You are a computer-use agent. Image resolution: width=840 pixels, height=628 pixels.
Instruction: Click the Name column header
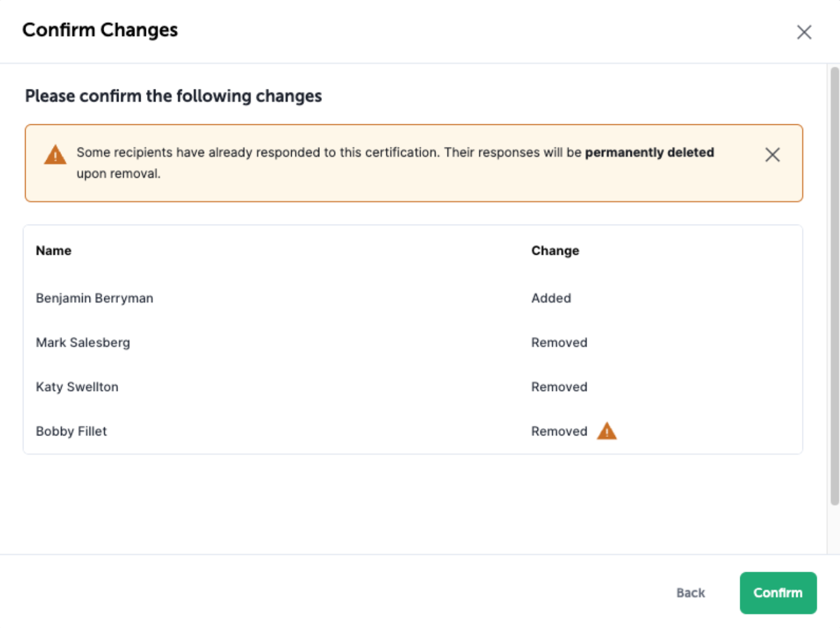(x=54, y=251)
